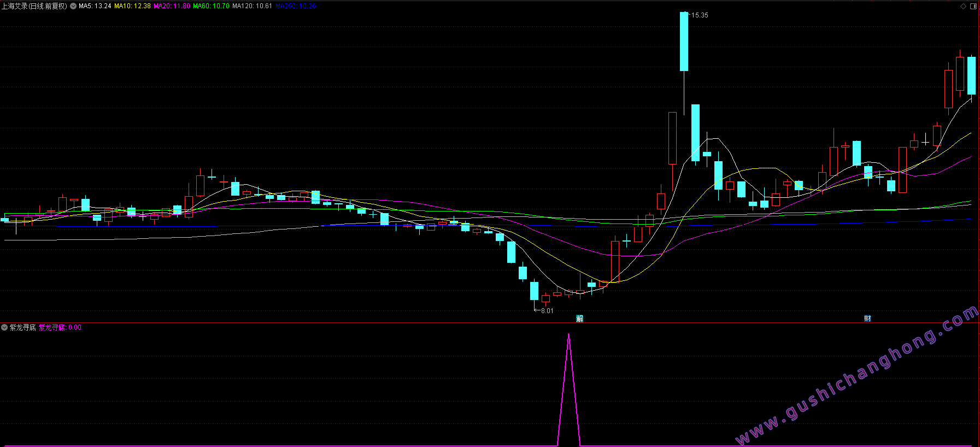Click the 解 event marker on timeline
Screen dimensions: 980x447
pos(580,318)
